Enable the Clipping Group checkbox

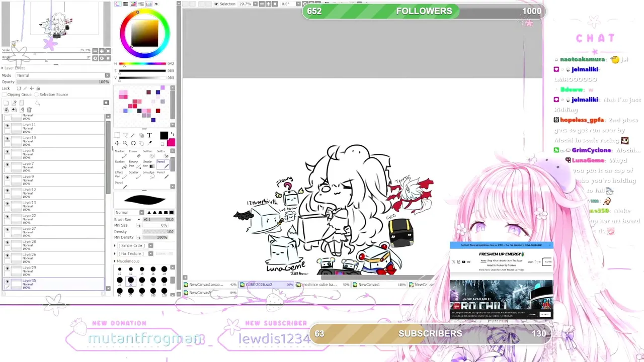pyautogui.click(x=4, y=95)
